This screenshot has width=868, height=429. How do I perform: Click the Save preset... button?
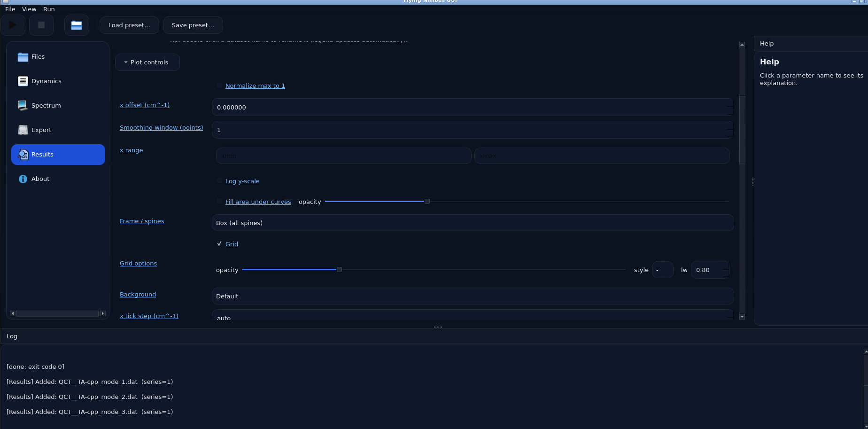pos(193,25)
